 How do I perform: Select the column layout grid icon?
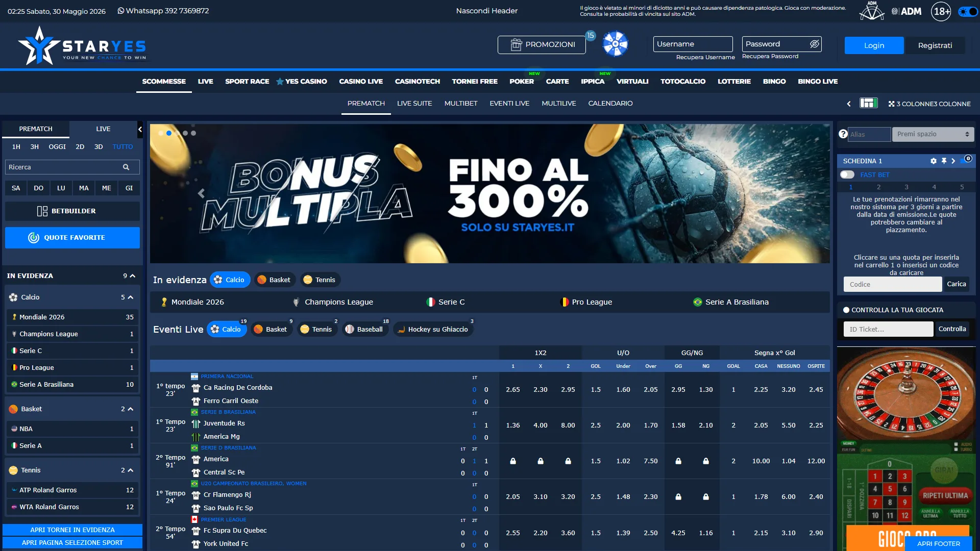coord(868,103)
